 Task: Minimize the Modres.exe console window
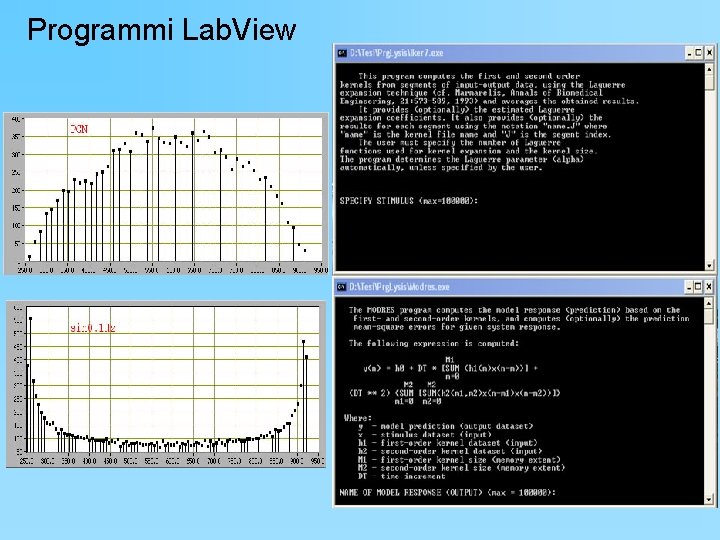click(689, 287)
